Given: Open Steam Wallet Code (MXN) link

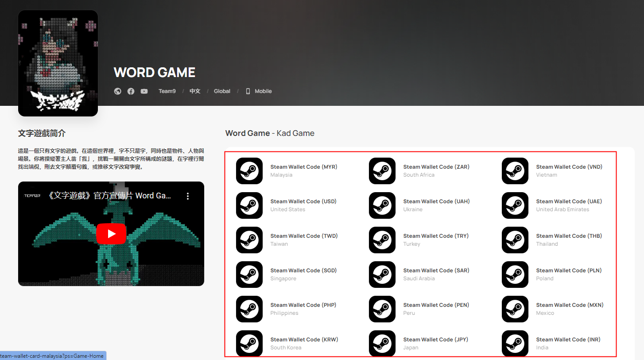Looking at the screenshot, I should click(570, 305).
